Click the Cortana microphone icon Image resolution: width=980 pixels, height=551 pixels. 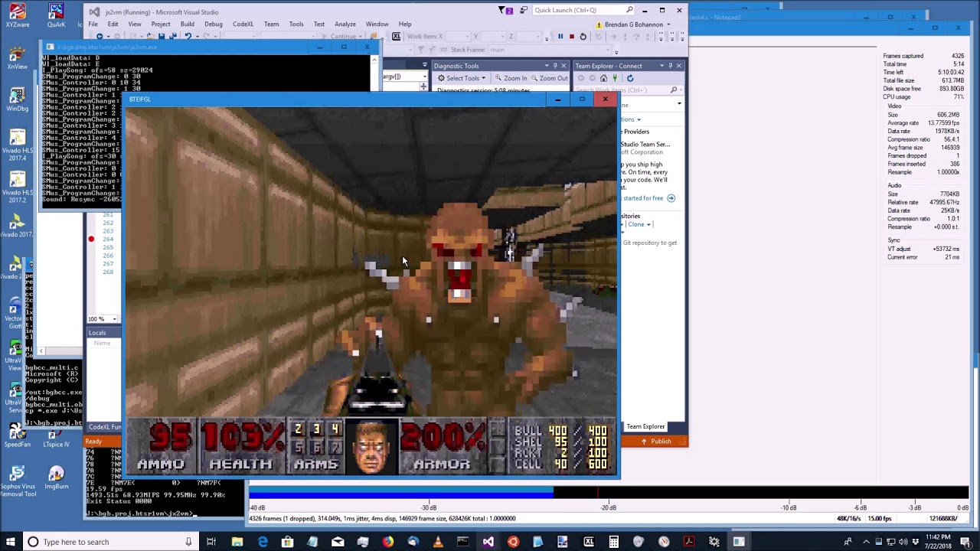pos(188,542)
